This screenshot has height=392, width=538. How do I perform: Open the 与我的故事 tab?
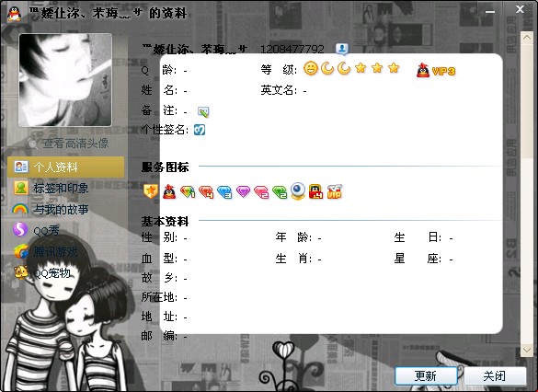65,209
